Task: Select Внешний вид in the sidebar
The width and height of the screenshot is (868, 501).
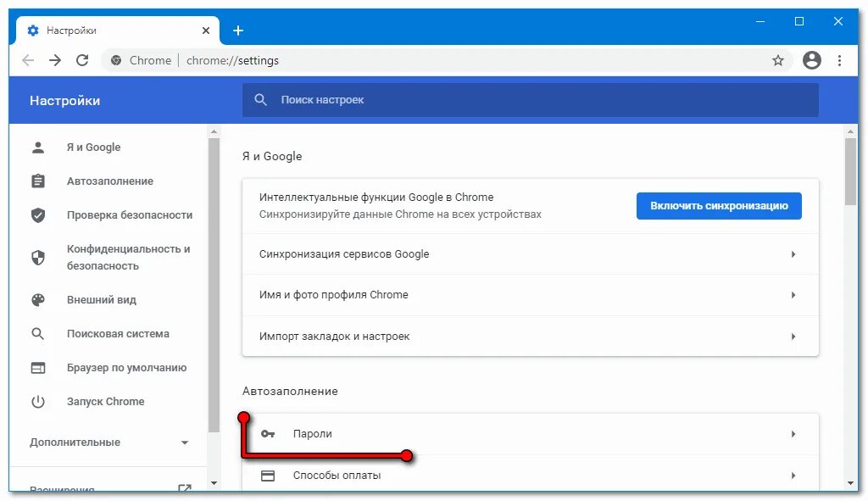Action: point(102,300)
